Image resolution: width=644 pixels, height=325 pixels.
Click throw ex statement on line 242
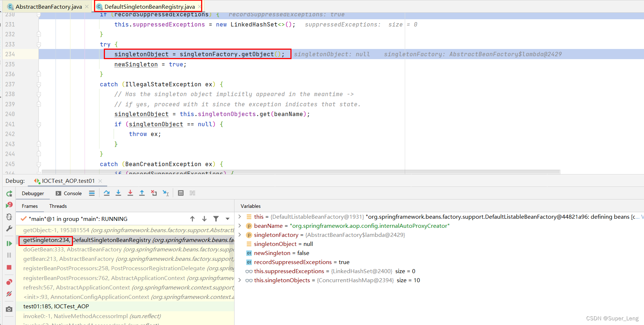(145, 134)
